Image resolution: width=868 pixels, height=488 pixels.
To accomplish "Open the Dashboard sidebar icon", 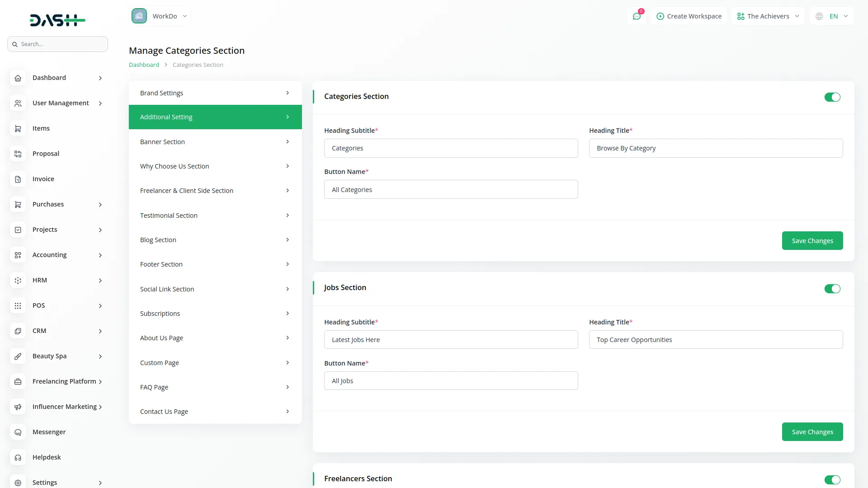I will click(18, 78).
